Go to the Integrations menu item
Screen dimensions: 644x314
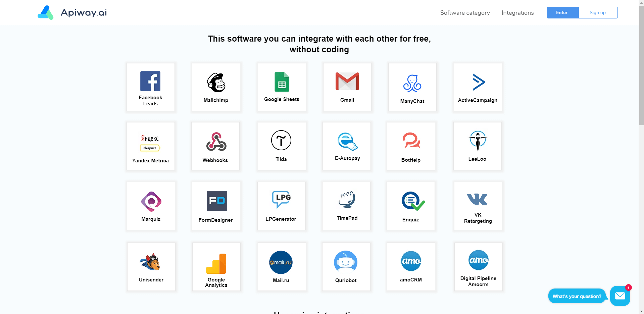tap(517, 13)
